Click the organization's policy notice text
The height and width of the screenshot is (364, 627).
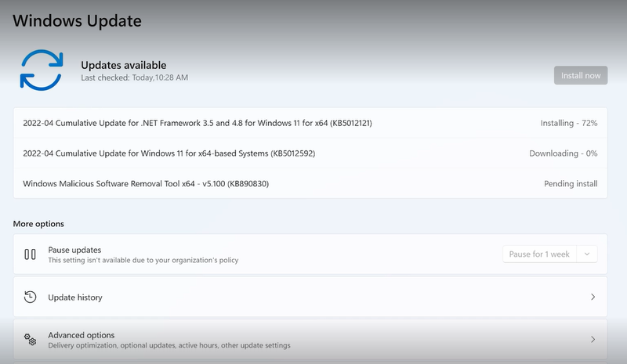143,260
